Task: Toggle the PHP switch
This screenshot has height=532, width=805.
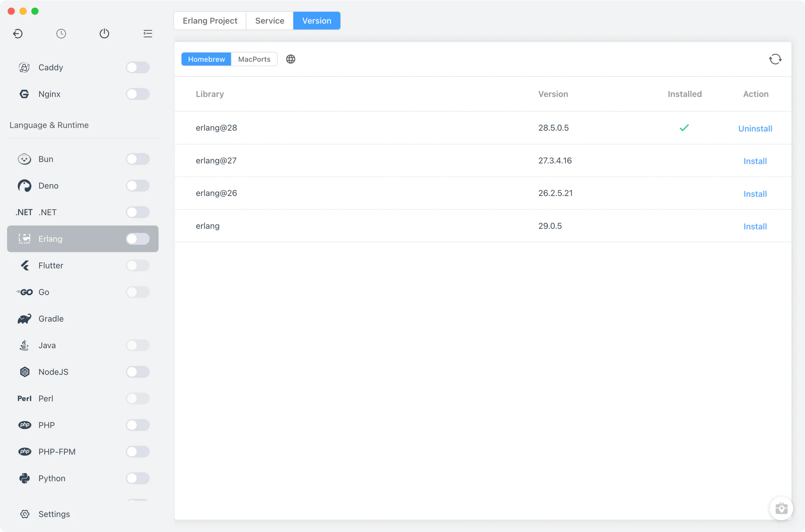Action: click(x=138, y=425)
